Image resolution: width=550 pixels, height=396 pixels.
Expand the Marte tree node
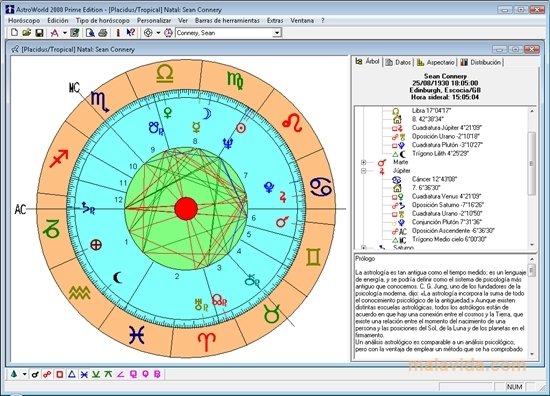click(x=363, y=162)
